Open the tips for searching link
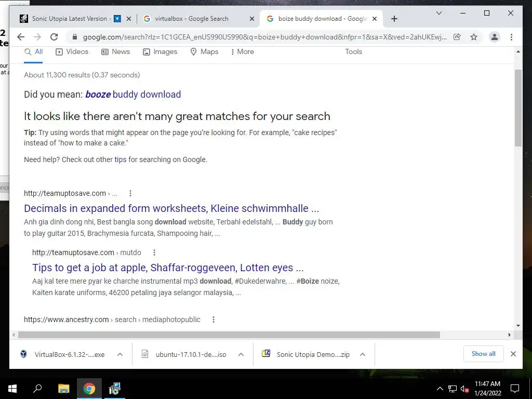 [x=121, y=159]
